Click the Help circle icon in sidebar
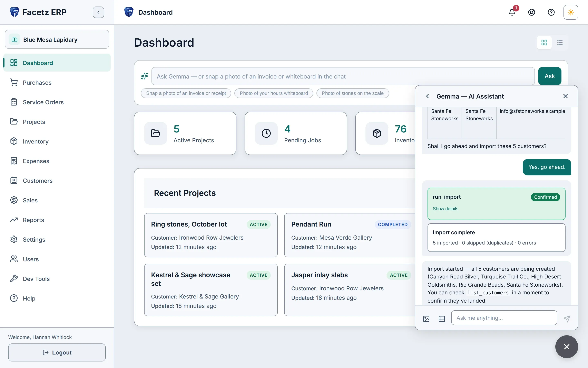588x368 pixels. (x=14, y=298)
